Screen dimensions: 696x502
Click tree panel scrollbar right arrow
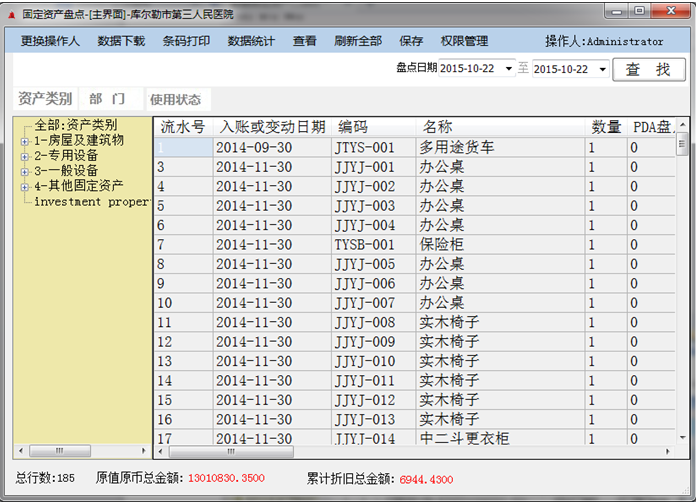(x=144, y=451)
